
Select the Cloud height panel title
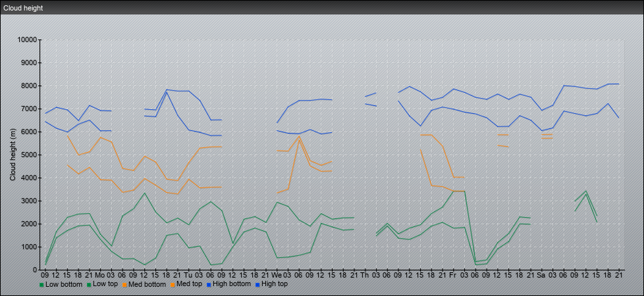pyautogui.click(x=23, y=8)
